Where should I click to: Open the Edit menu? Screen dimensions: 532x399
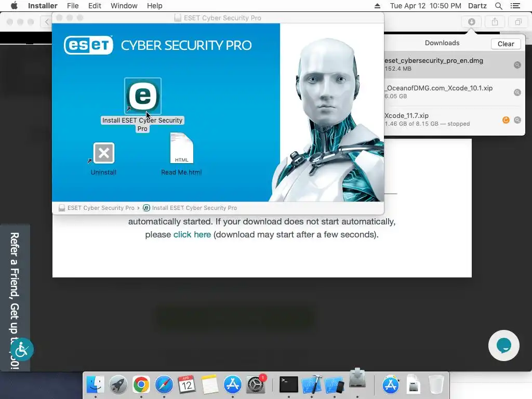95,6
